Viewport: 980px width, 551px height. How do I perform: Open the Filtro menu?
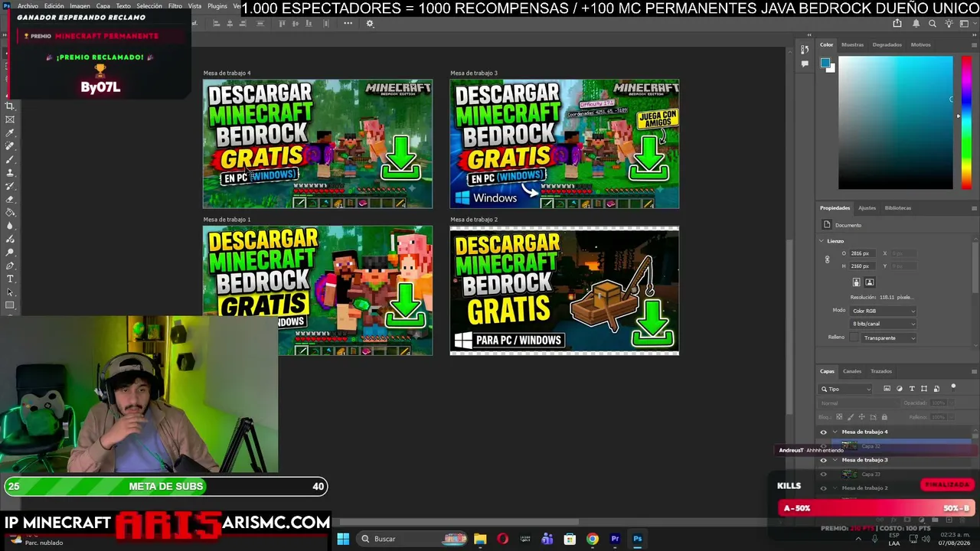point(175,6)
